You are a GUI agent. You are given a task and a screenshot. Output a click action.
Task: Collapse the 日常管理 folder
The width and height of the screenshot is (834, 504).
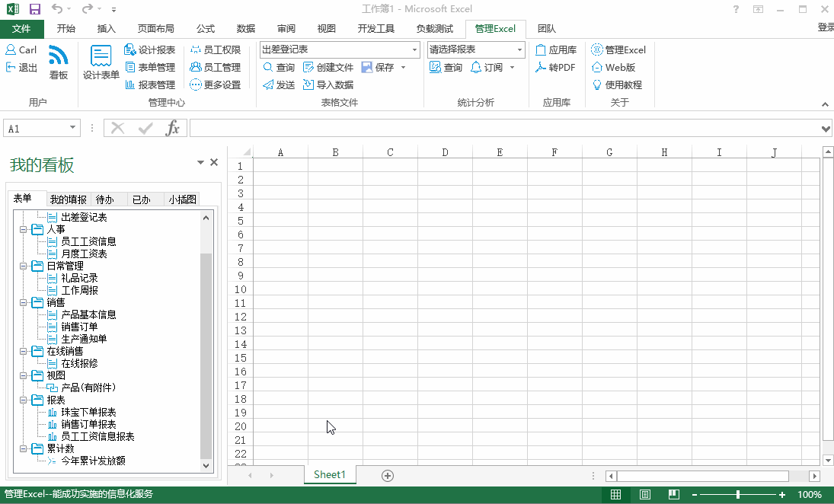coord(24,266)
